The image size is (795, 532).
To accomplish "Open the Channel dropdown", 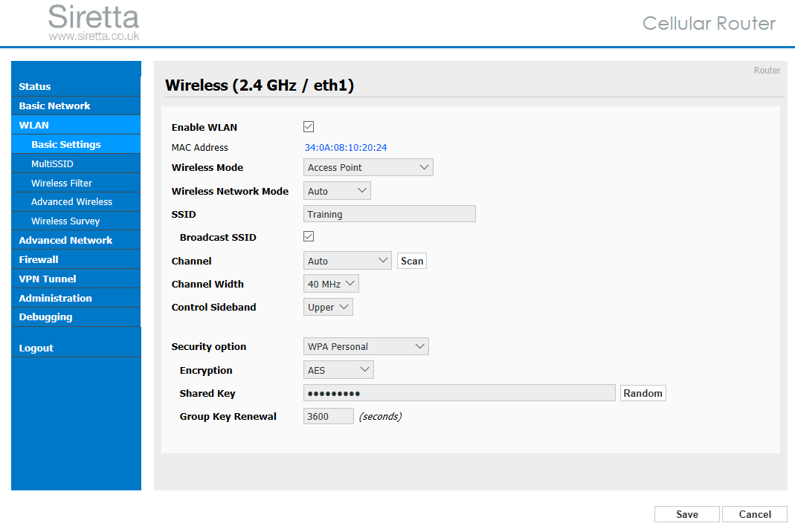I will [x=347, y=261].
